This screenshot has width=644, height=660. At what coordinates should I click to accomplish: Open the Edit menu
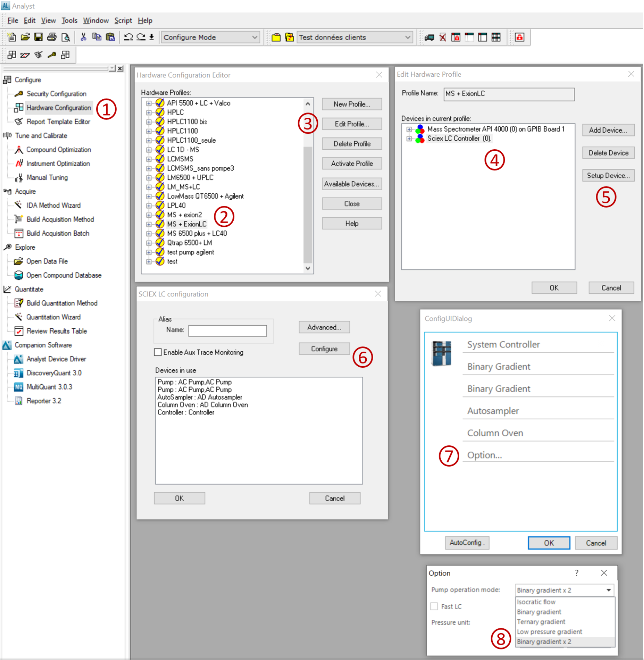tap(29, 20)
